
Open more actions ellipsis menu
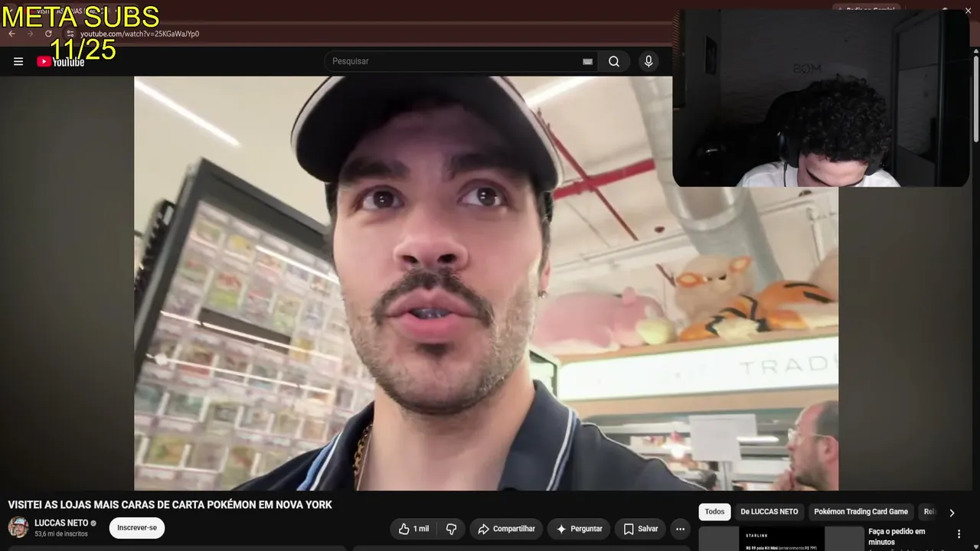click(x=680, y=529)
